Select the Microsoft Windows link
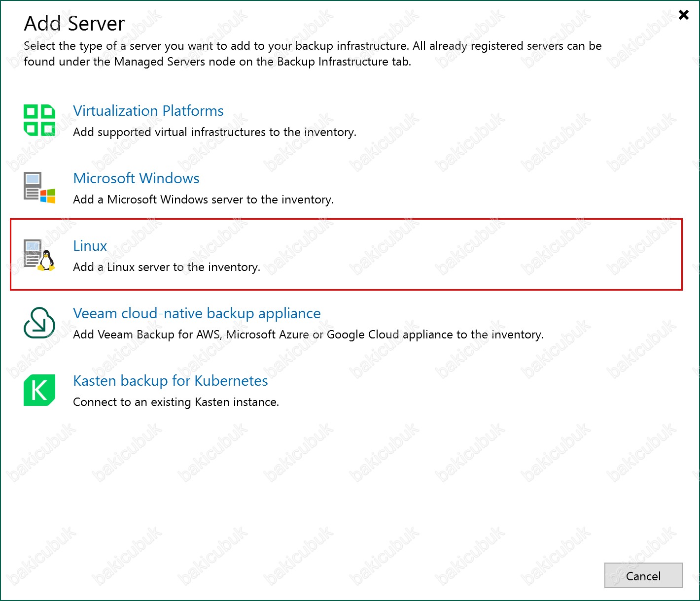700x601 pixels. click(x=136, y=178)
